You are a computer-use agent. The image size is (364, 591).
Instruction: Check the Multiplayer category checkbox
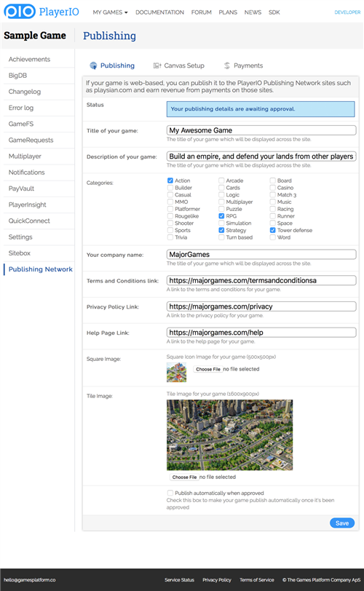click(x=221, y=202)
